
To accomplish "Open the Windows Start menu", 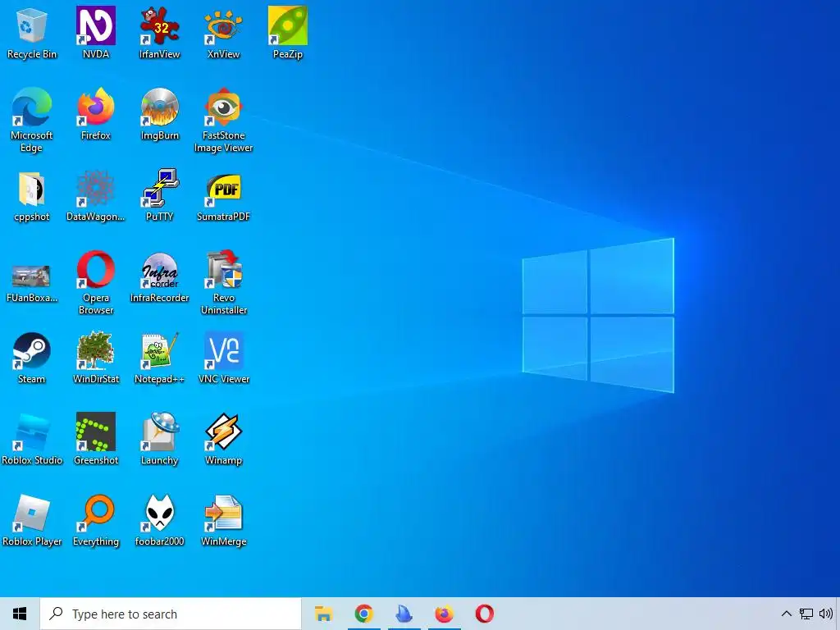I will coord(20,614).
